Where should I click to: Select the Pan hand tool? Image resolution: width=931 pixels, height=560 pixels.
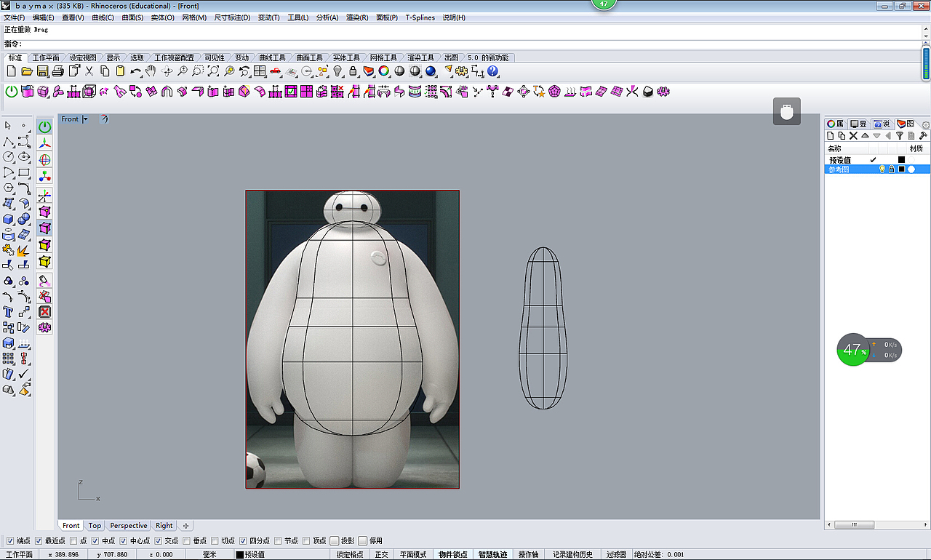151,71
